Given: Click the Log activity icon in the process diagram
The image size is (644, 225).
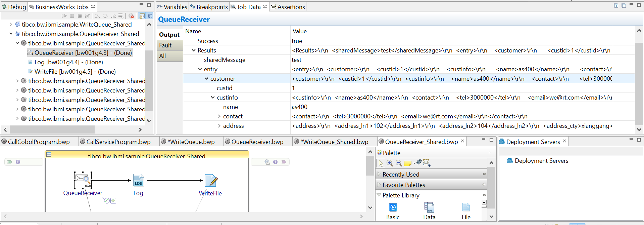Looking at the screenshot, I should pos(138,181).
